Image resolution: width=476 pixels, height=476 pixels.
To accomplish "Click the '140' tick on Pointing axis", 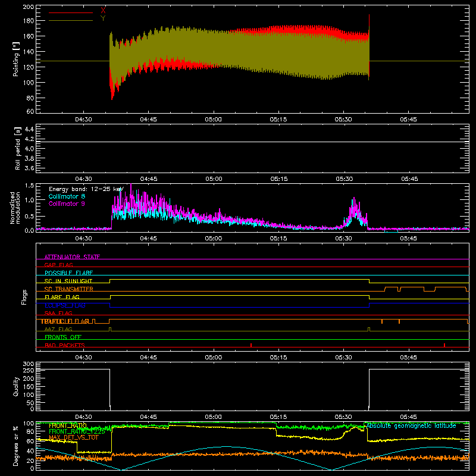I will 28,52.
